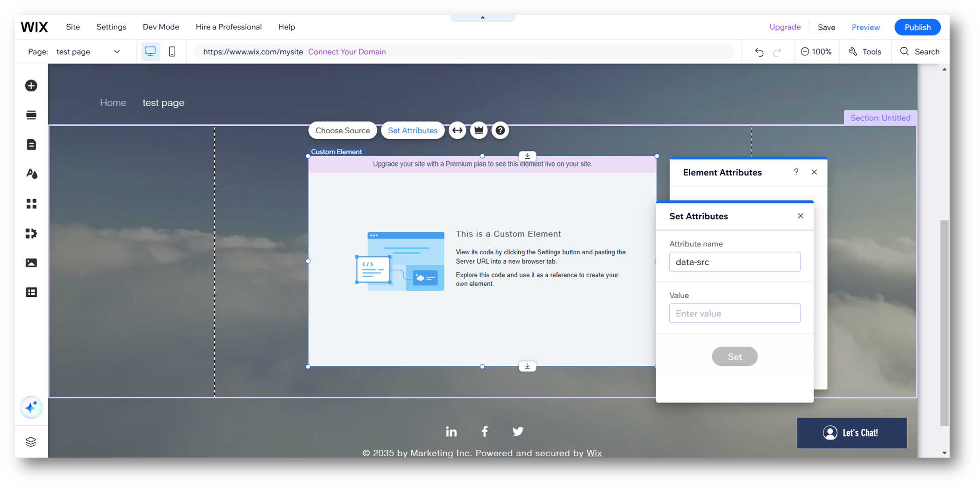
Task: Open help for the custom element
Action: click(x=500, y=130)
